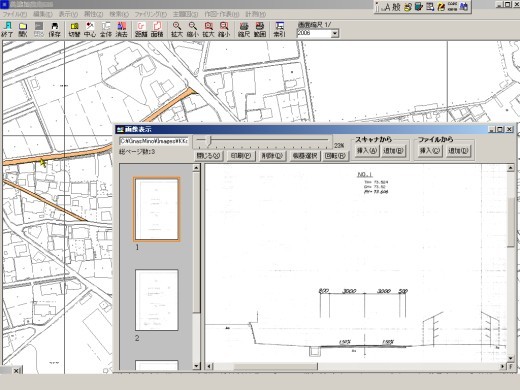Viewport: 520px width, 390px height.
Task: Click the 印刷(P) button in image dialog
Action: point(241,156)
